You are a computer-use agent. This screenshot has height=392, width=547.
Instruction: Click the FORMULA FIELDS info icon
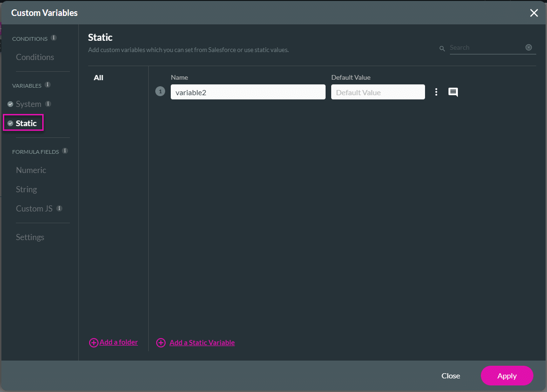pos(65,151)
